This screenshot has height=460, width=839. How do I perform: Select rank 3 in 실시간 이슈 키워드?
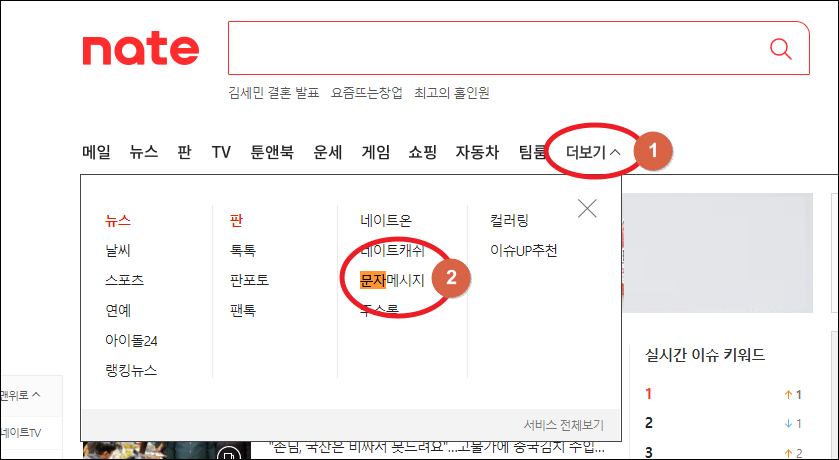[x=649, y=453]
